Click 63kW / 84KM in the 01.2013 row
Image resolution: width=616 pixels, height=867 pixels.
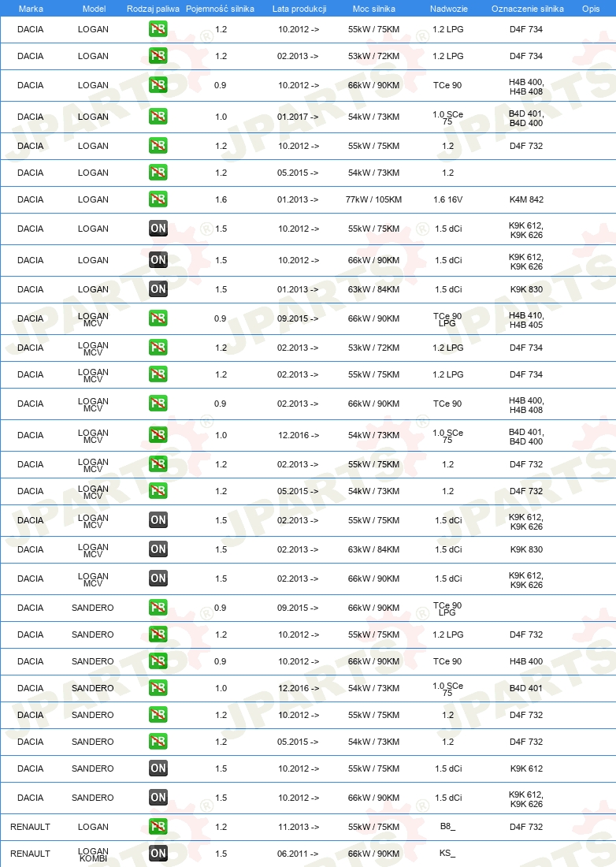(x=373, y=289)
